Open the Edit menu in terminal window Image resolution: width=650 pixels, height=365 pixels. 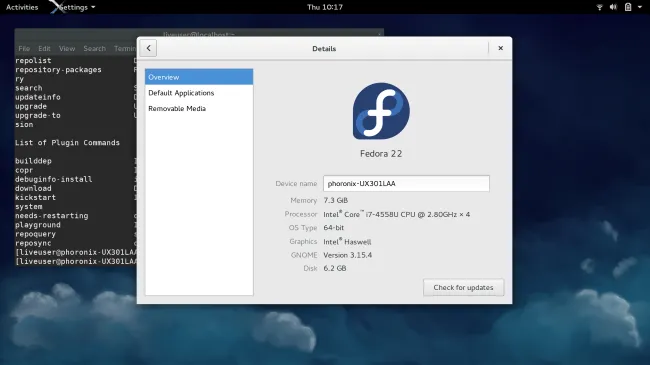coord(44,49)
